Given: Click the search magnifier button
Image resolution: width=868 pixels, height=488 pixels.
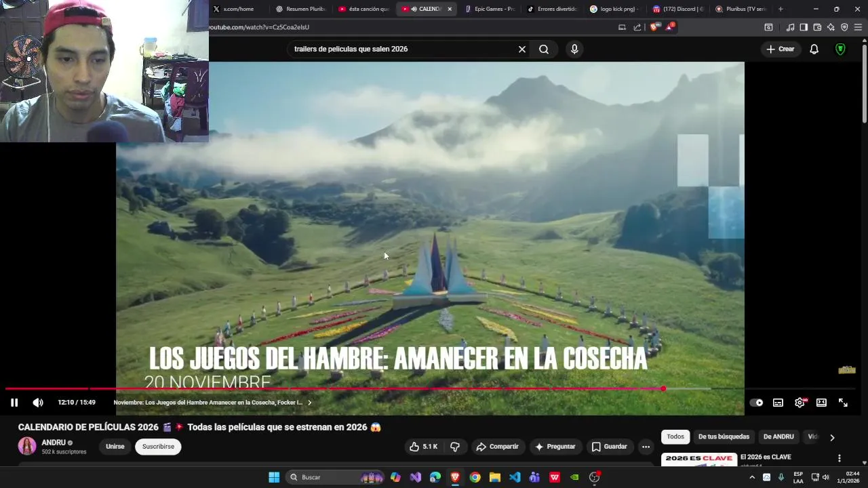Looking at the screenshot, I should 544,49.
